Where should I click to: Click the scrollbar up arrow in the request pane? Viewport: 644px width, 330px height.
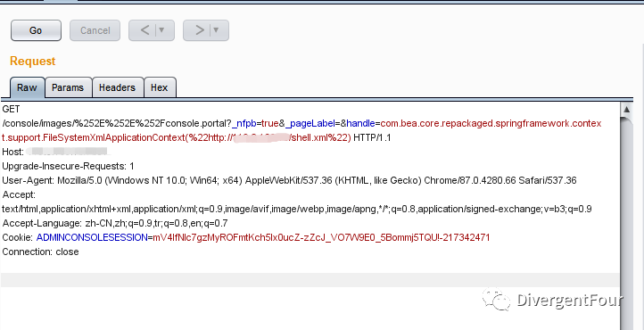626,110
